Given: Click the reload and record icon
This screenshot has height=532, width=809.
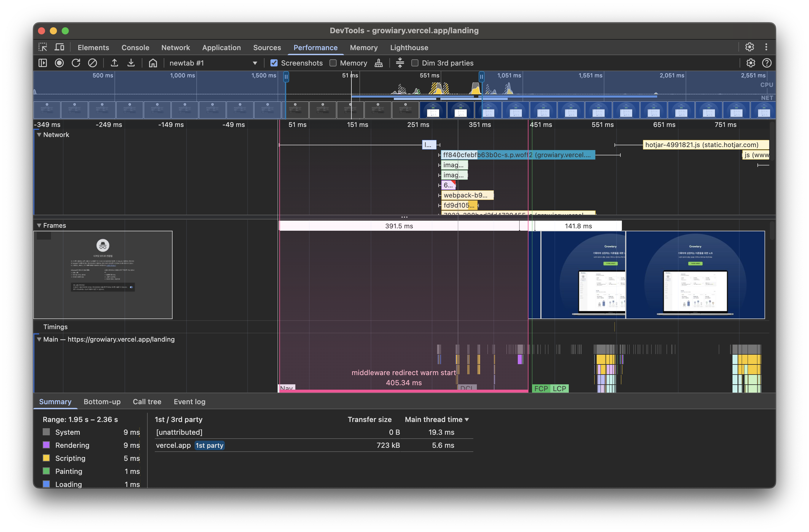Looking at the screenshot, I should (76, 63).
